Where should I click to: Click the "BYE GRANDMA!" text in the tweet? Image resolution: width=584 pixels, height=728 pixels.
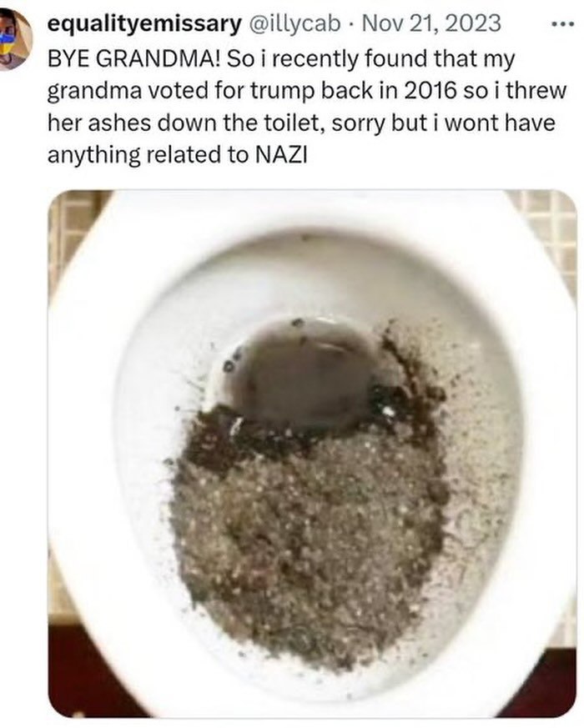click(134, 59)
